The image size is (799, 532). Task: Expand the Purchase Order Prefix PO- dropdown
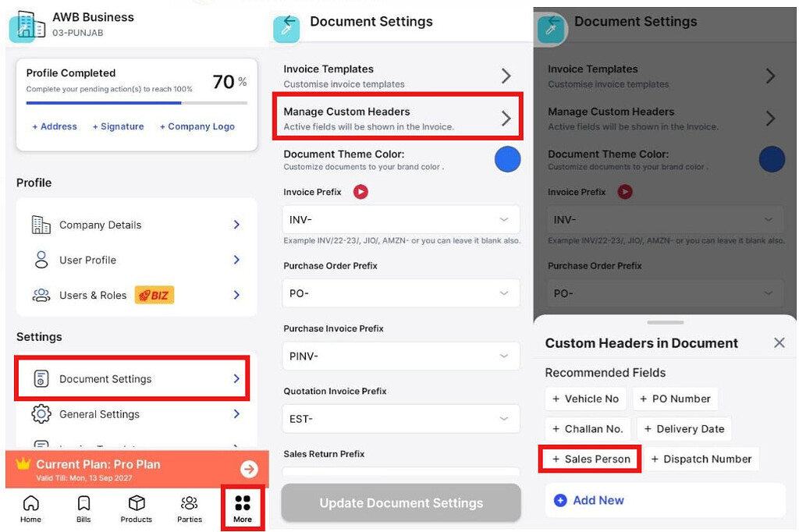click(x=400, y=293)
